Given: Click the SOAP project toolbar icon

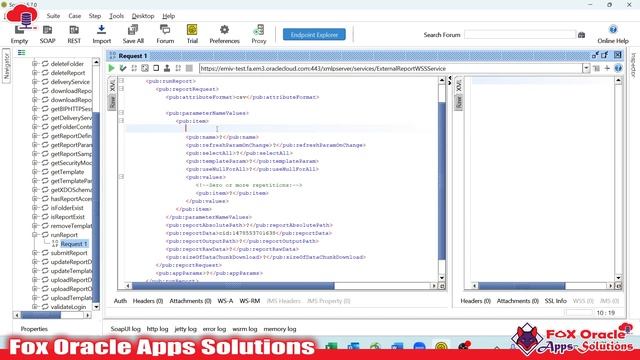Looking at the screenshot, I should point(47,30).
